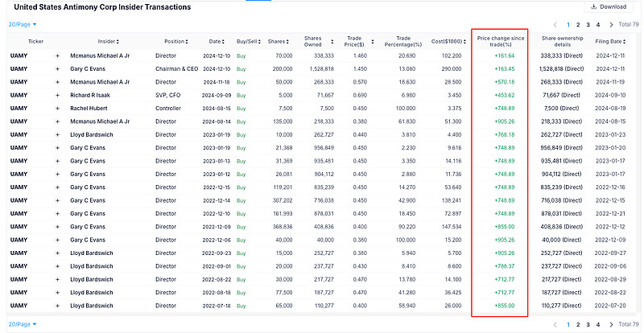Click ownership detail 1,528,818 (Direct)
Viewport: 644px width, 333px height.
click(561, 68)
